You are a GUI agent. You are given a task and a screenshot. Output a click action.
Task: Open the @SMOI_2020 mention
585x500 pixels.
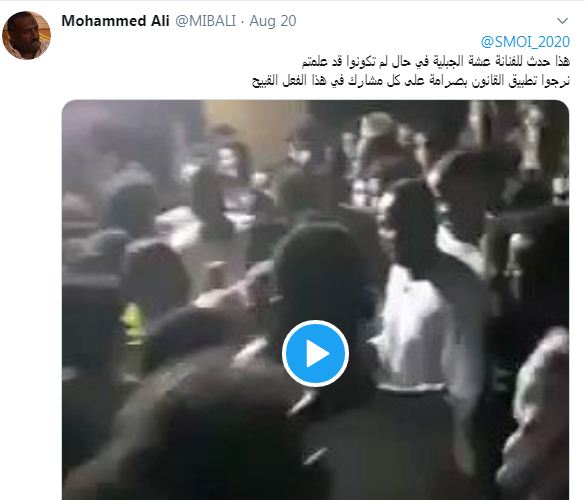[x=525, y=42]
